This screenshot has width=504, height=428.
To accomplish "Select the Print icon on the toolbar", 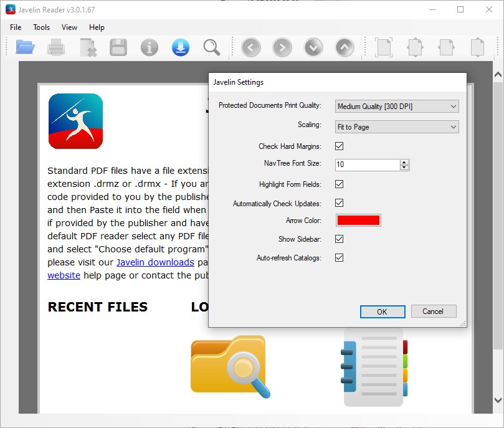I will [x=56, y=47].
